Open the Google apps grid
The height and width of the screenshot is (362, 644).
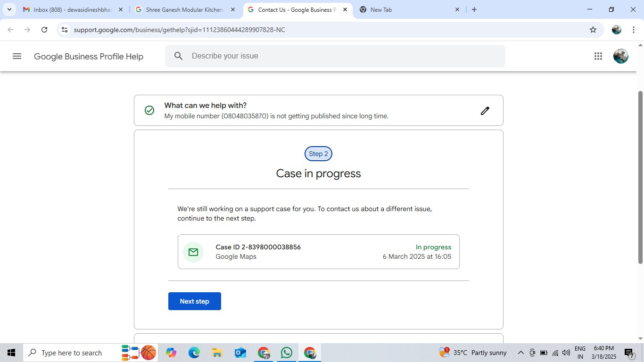pos(598,56)
